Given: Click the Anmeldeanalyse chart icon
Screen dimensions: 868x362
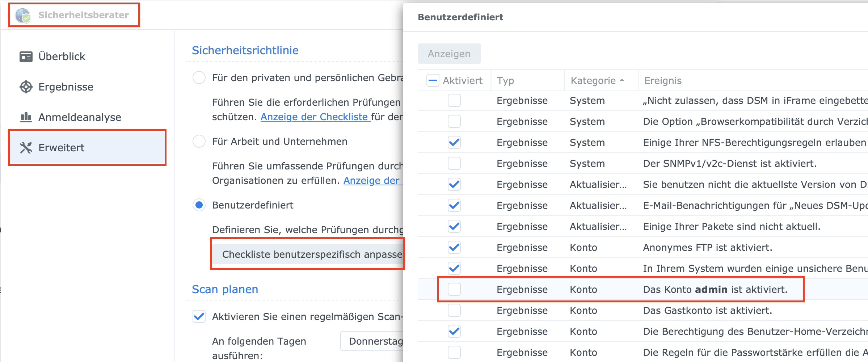Looking at the screenshot, I should pos(26,117).
